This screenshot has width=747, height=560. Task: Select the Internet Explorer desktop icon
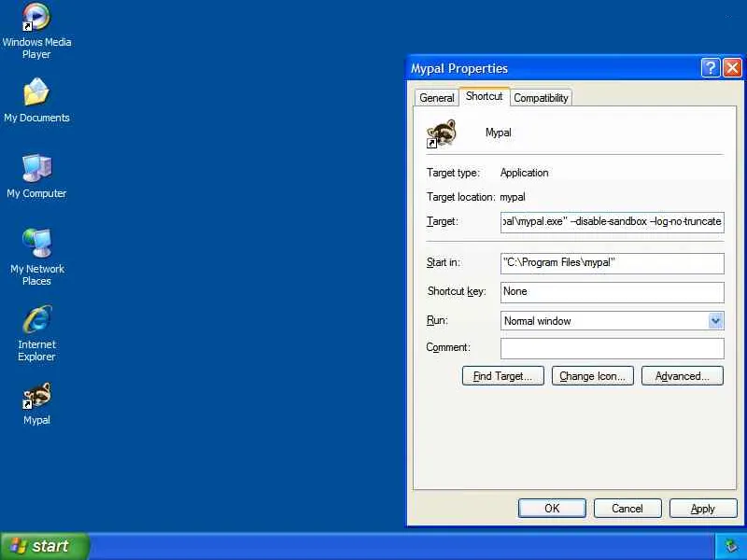pyautogui.click(x=36, y=333)
